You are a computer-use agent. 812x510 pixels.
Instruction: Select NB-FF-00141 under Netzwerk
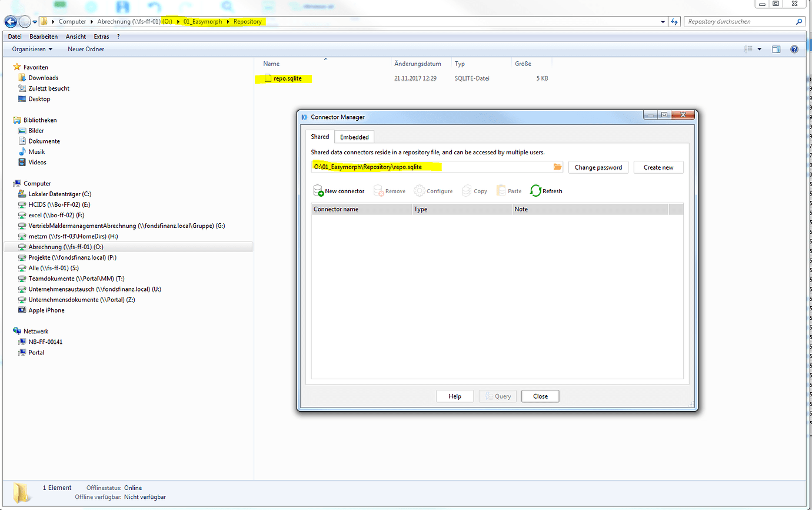coord(45,342)
